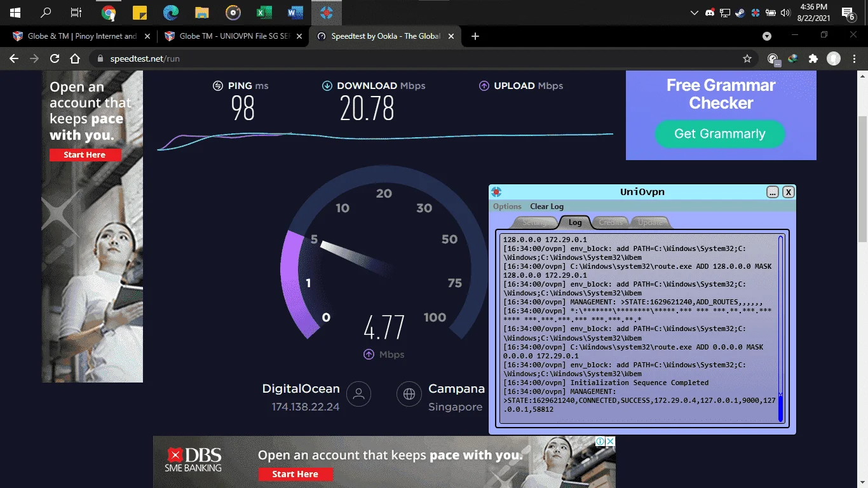The width and height of the screenshot is (868, 488).
Task: Click Clear Log in UniOvpn
Action: (x=547, y=207)
